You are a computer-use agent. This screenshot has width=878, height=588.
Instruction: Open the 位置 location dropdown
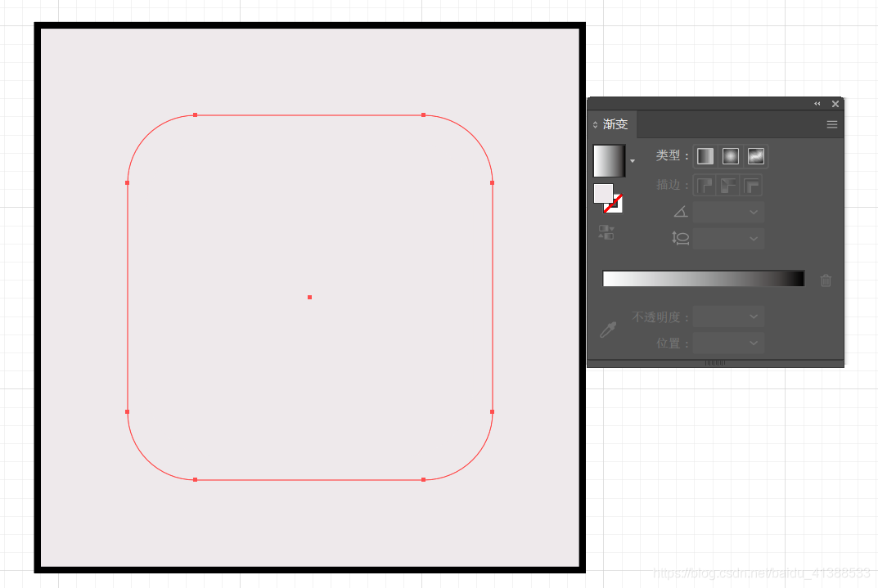728,343
